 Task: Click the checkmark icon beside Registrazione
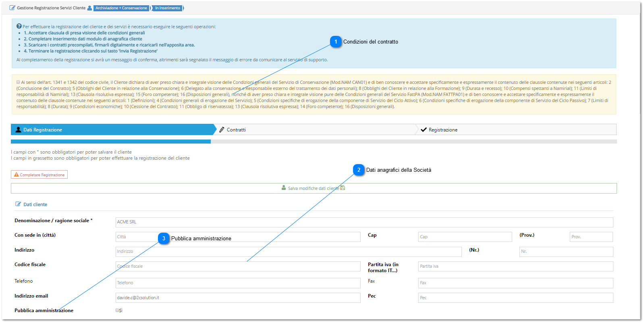coord(424,129)
